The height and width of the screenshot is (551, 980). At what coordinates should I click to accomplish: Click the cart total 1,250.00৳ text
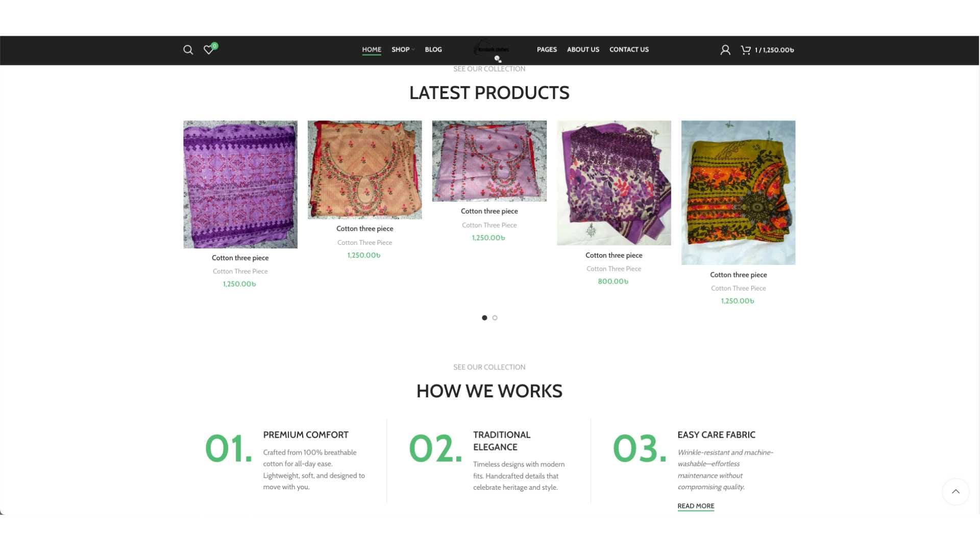click(778, 50)
